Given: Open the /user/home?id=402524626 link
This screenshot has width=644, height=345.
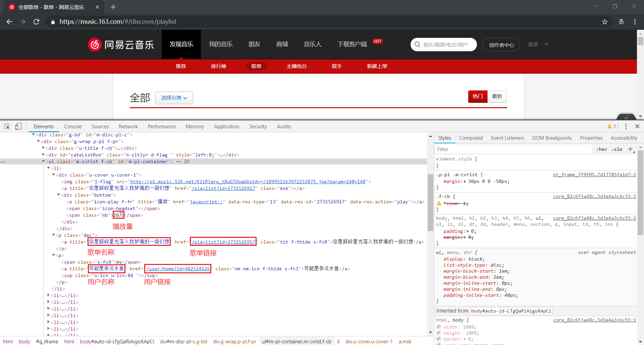Looking at the screenshot, I should point(178,269).
